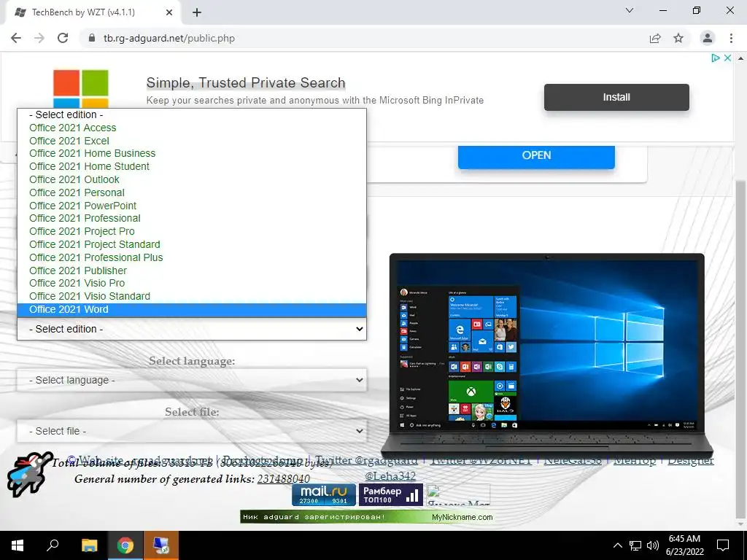Viewport: 747px width, 560px height.
Task: Open the Twitter @rgadguard link
Action: coord(366,460)
